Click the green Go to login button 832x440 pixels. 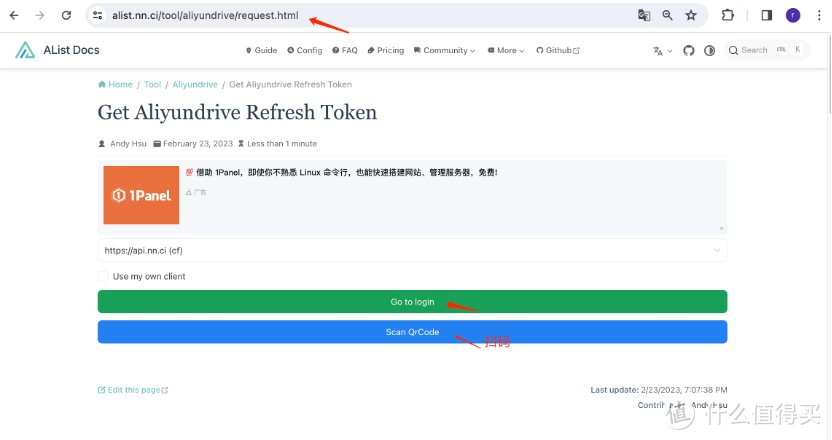(x=412, y=301)
